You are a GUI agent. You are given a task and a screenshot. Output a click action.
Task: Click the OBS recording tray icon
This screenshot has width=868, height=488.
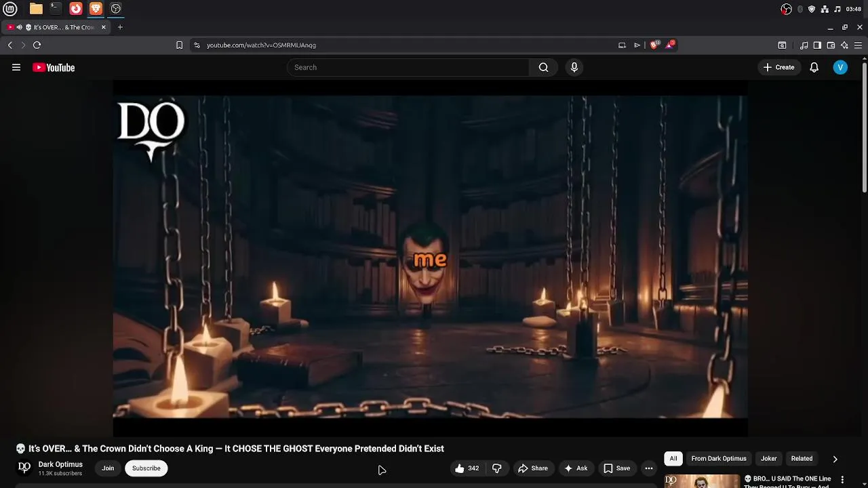click(x=786, y=9)
